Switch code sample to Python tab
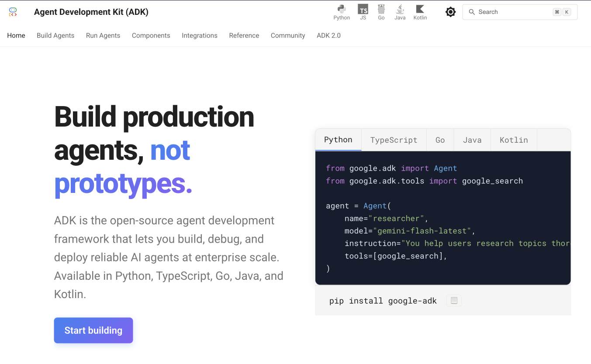 [x=338, y=140]
